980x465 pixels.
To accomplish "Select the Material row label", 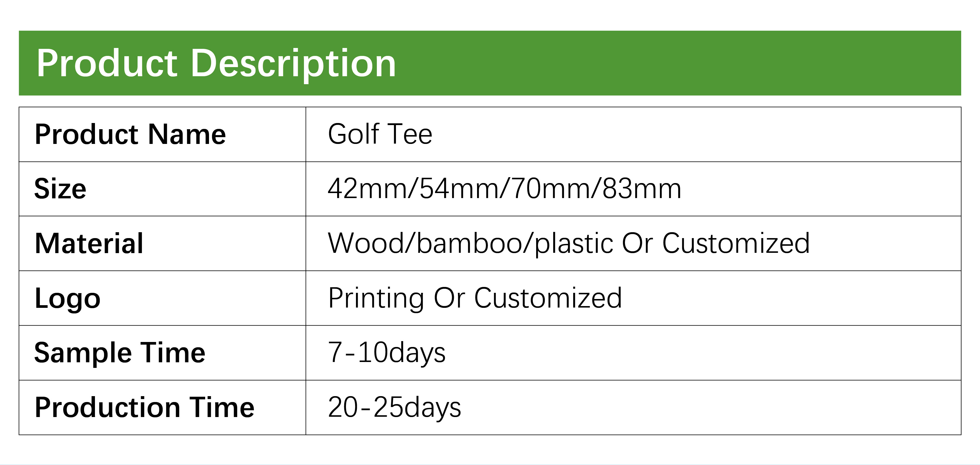I will [89, 243].
